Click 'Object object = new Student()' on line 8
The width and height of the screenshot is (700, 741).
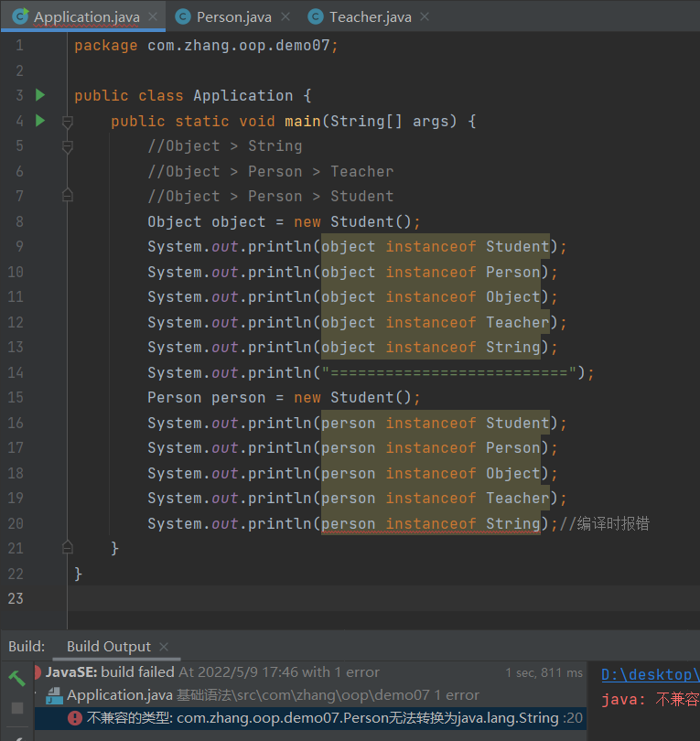point(284,221)
